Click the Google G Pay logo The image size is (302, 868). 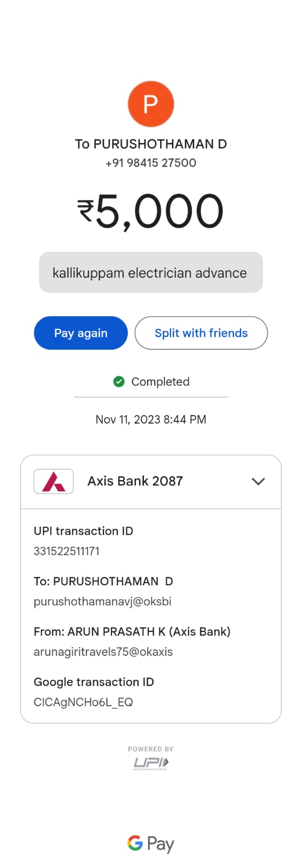[151, 844]
